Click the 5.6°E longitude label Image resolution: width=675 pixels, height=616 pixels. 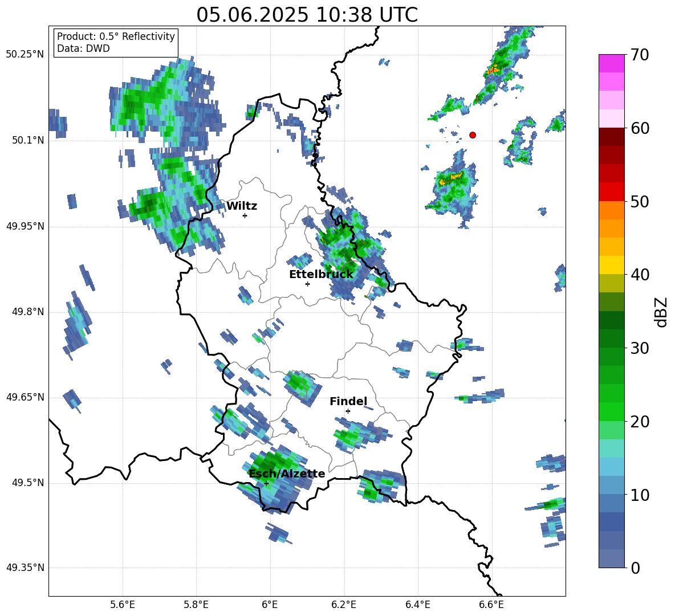tap(123, 605)
